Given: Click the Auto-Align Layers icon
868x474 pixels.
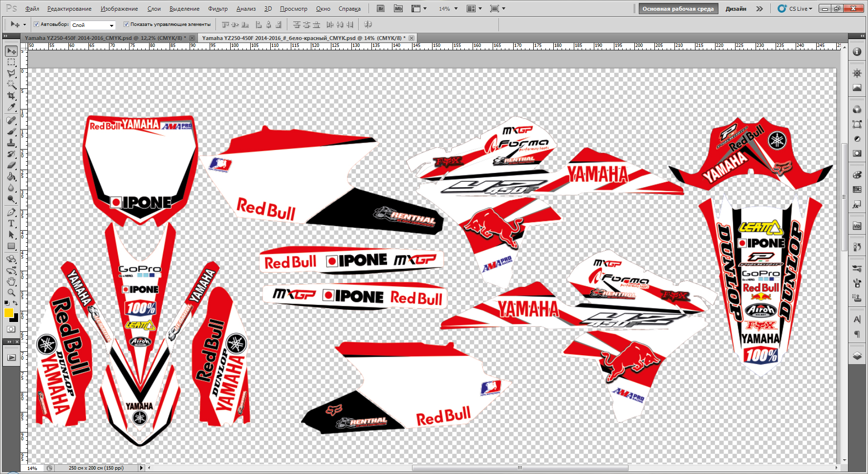Looking at the screenshot, I should point(368,24).
